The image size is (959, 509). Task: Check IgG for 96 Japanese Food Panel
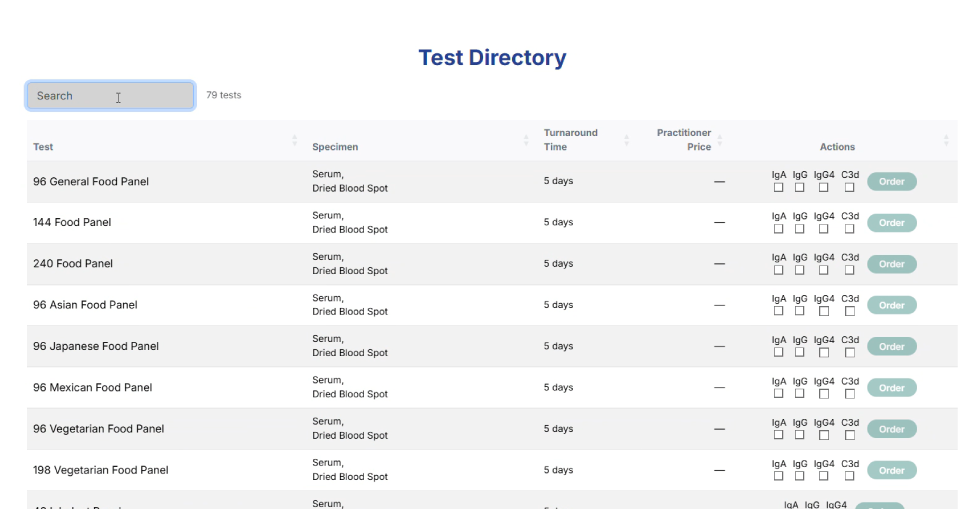(x=799, y=352)
